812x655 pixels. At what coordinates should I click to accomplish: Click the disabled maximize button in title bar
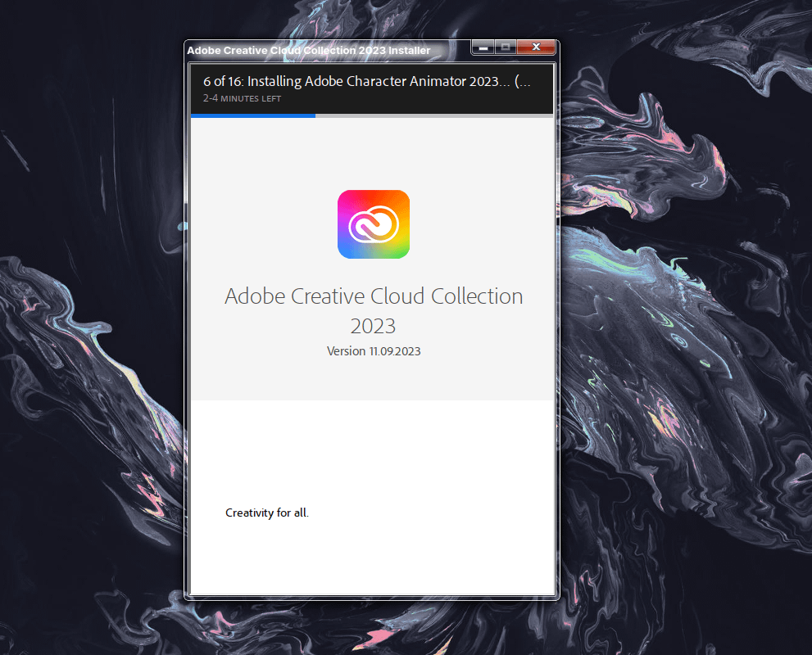(x=506, y=47)
